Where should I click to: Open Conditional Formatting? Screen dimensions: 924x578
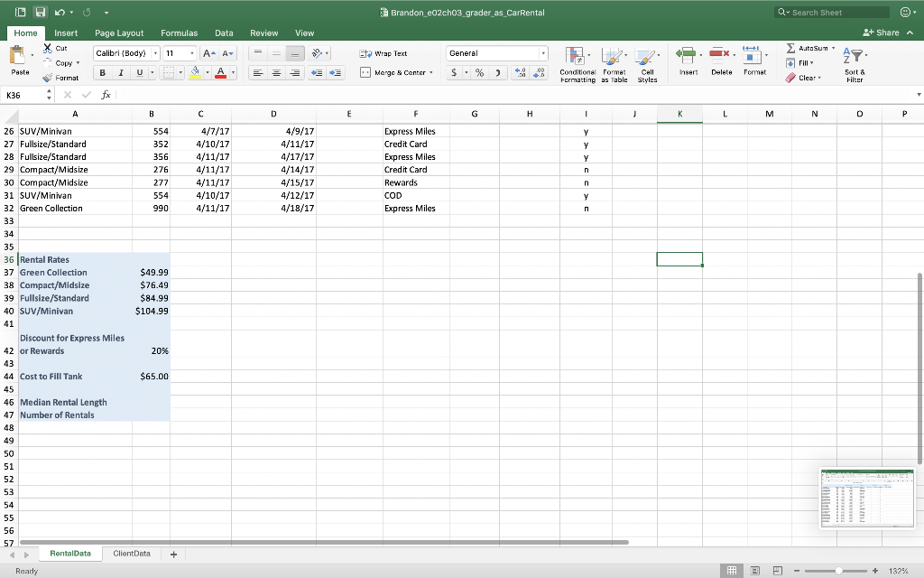577,65
